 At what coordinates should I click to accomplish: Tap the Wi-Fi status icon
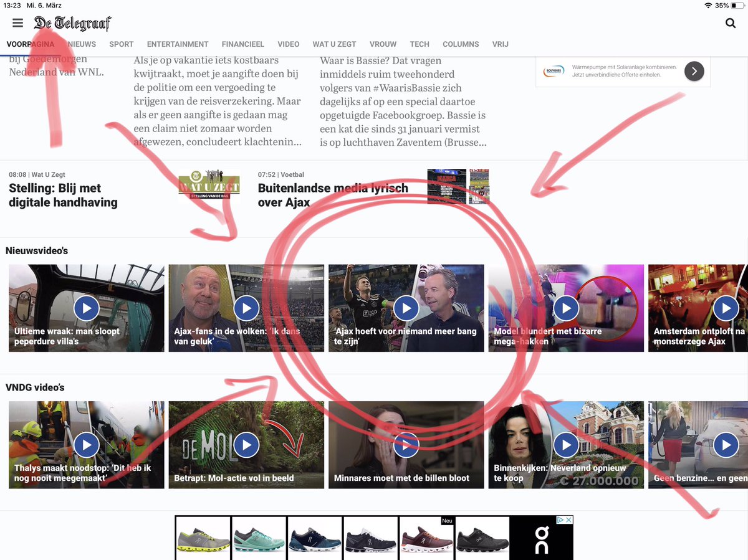click(x=708, y=5)
